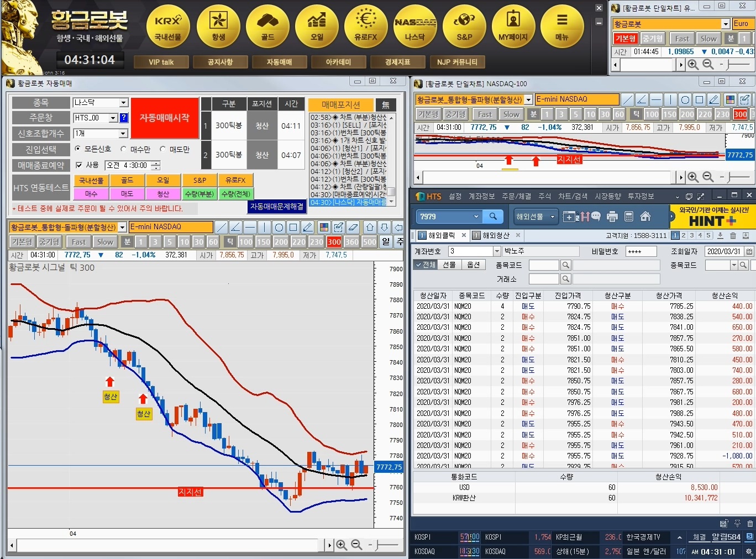Select the pencil drawing tool in main chart
The image size is (756, 559).
click(x=308, y=227)
